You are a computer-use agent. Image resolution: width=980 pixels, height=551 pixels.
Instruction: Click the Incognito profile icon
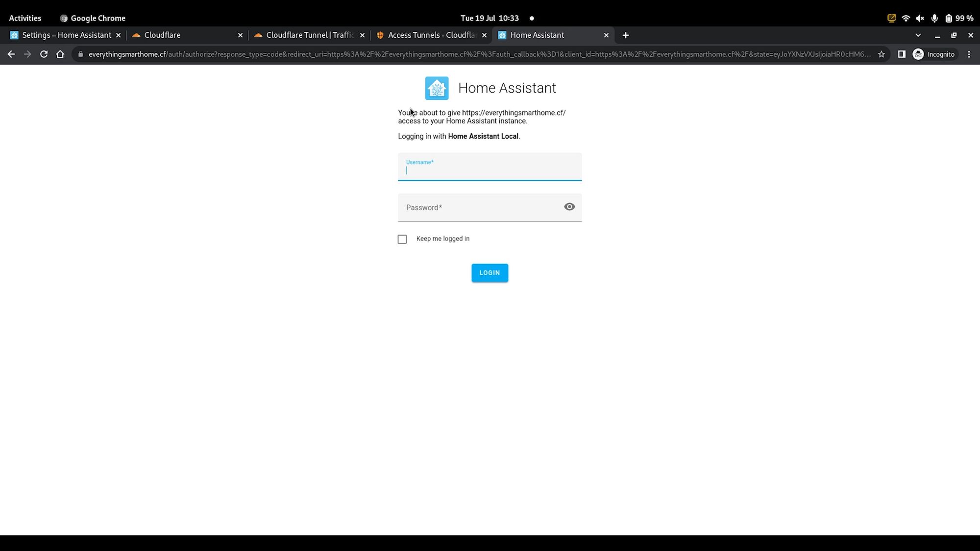click(x=919, y=54)
